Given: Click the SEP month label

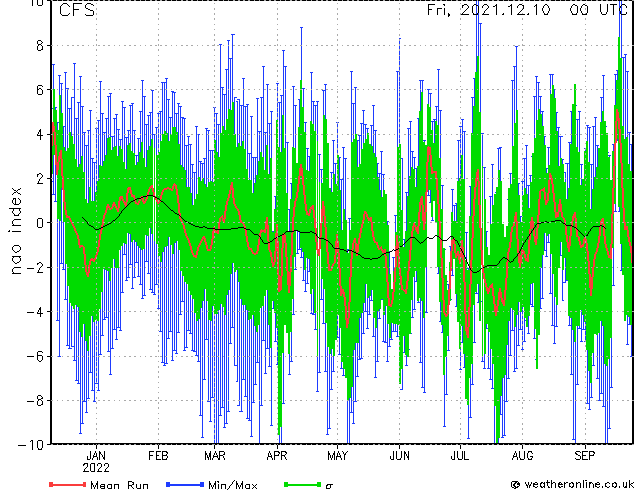Looking at the screenshot, I should pyautogui.click(x=585, y=456).
